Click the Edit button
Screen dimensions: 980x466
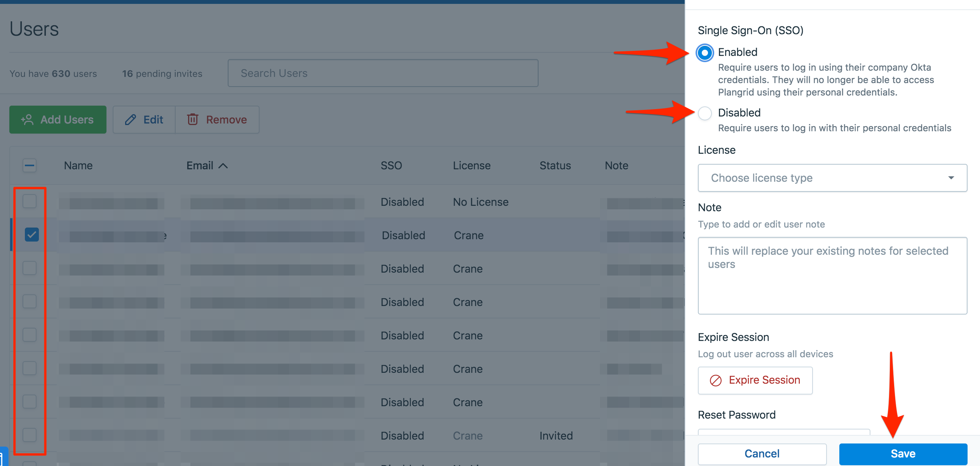(x=144, y=120)
